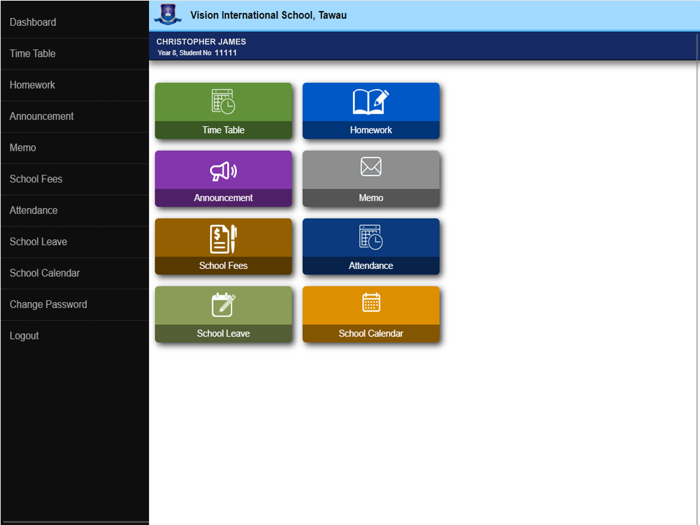Select Homework in the sidebar menu
The height and width of the screenshot is (525, 700).
[75, 85]
